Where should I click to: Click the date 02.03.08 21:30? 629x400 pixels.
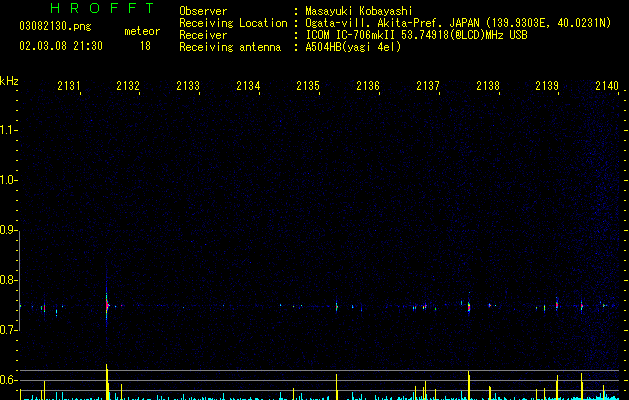61,46
